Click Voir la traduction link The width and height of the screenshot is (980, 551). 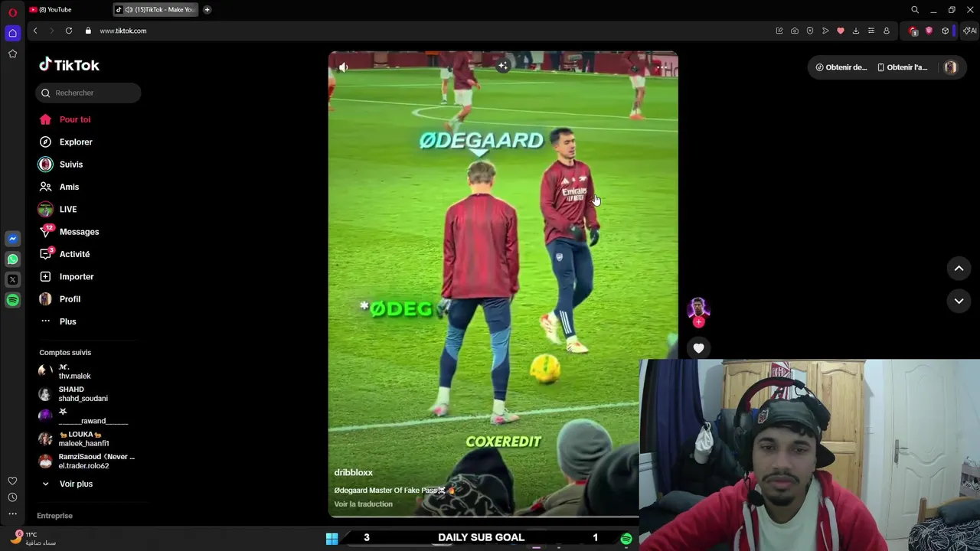coord(363,504)
